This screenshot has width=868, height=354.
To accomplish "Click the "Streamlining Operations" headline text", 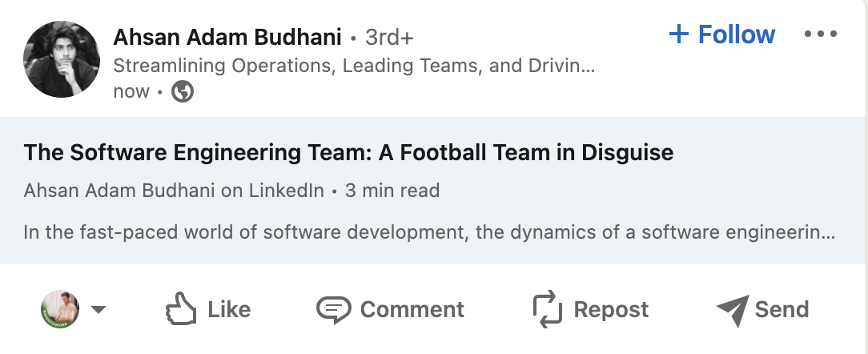I will pyautogui.click(x=353, y=66).
